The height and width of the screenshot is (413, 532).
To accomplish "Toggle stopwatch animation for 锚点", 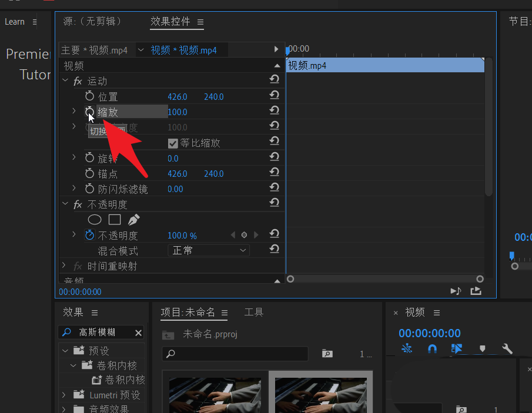I will (x=89, y=173).
